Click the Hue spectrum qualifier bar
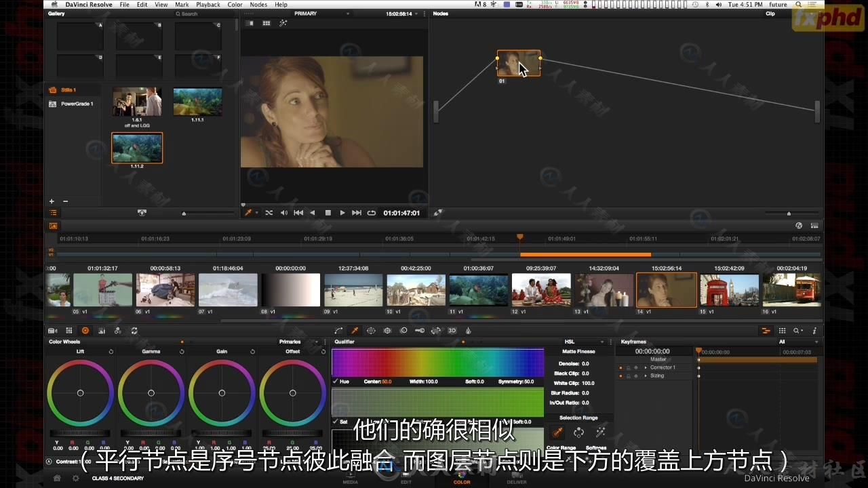This screenshot has height=488, width=868. click(437, 363)
